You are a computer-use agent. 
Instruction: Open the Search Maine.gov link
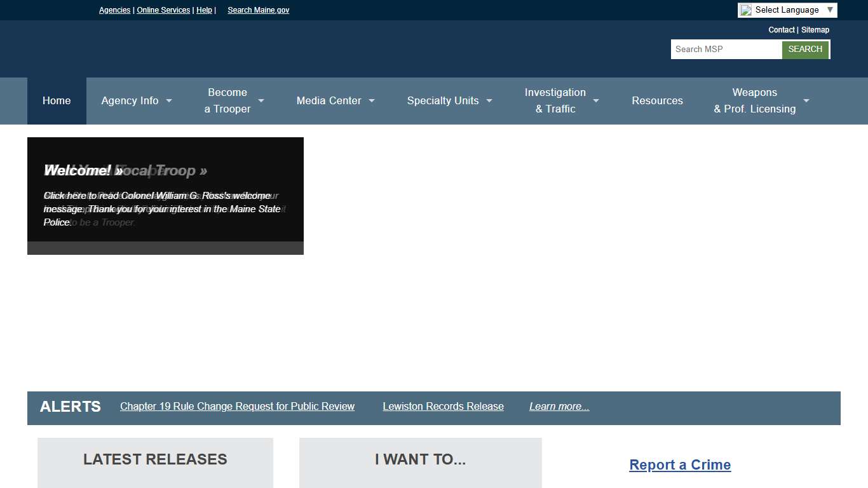[258, 10]
